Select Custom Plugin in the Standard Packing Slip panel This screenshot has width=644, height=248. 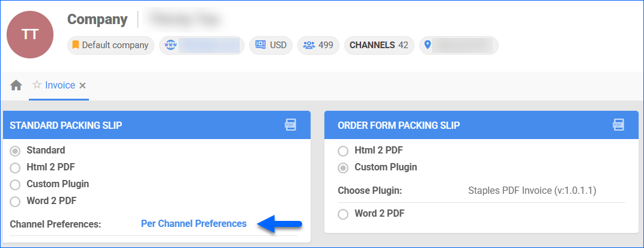[16, 184]
